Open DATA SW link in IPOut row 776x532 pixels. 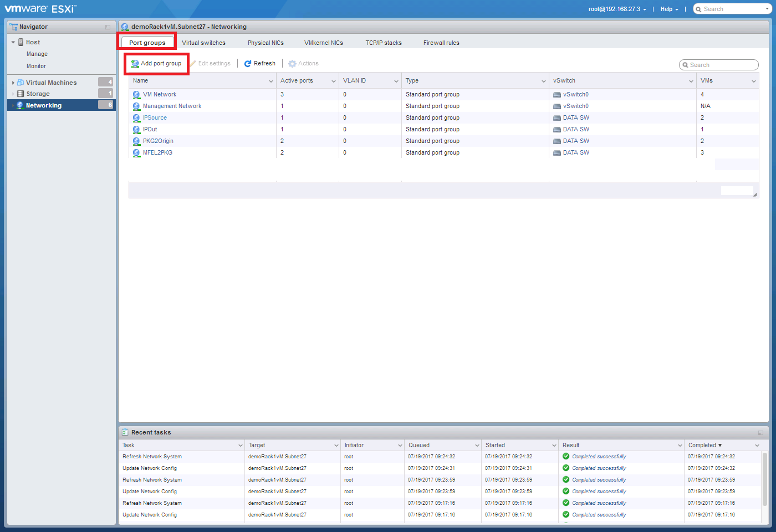click(576, 130)
